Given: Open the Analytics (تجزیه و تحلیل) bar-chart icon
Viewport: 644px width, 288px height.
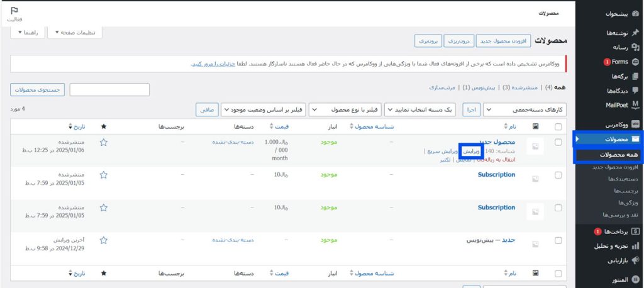Looking at the screenshot, I should tap(635, 246).
